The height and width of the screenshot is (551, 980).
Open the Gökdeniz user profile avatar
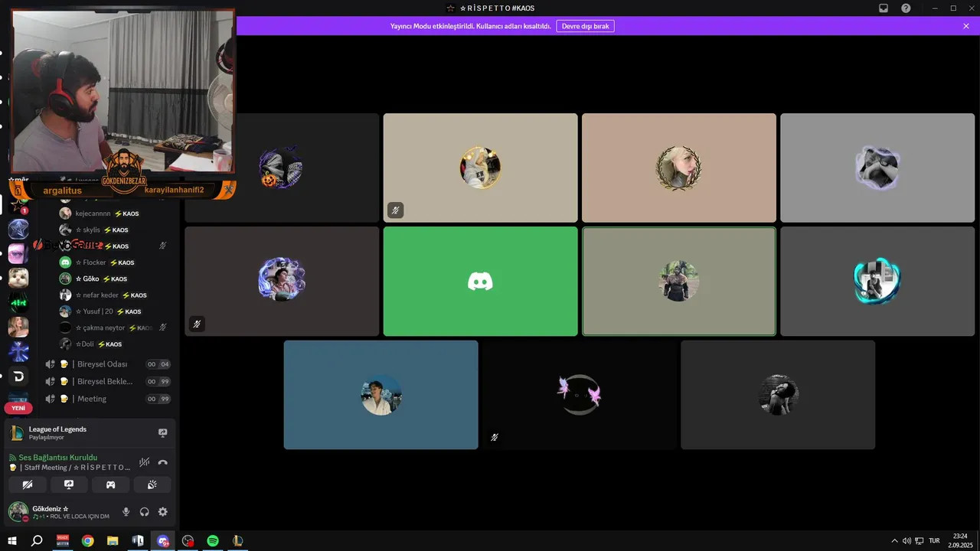point(18,512)
